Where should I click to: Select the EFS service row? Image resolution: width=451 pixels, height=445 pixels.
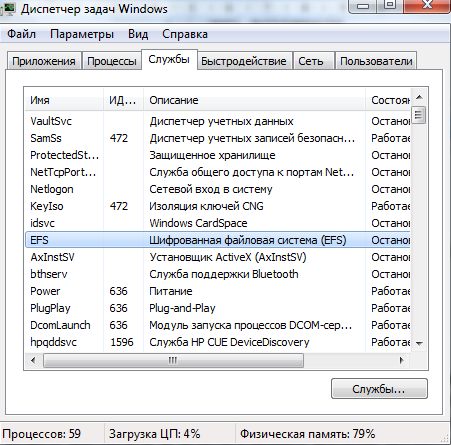point(218,240)
